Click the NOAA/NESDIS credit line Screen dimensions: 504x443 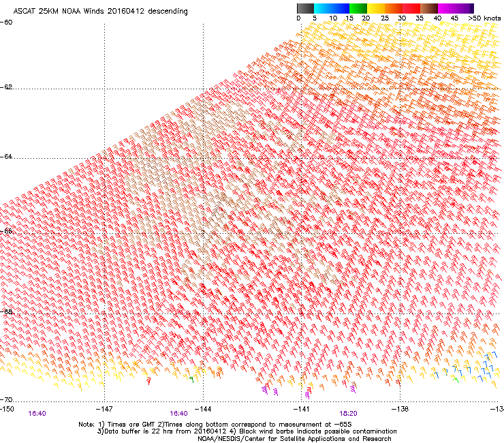[x=294, y=439]
